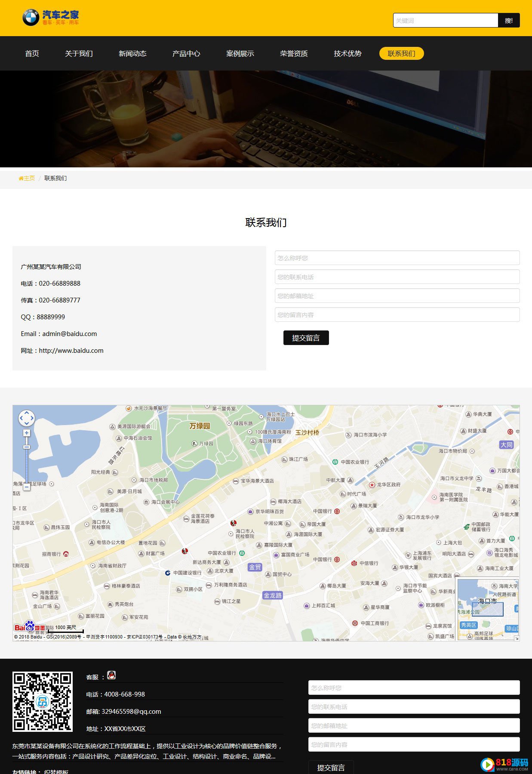Go to 新闻动态 in navigation
The height and width of the screenshot is (774, 532).
click(x=132, y=53)
